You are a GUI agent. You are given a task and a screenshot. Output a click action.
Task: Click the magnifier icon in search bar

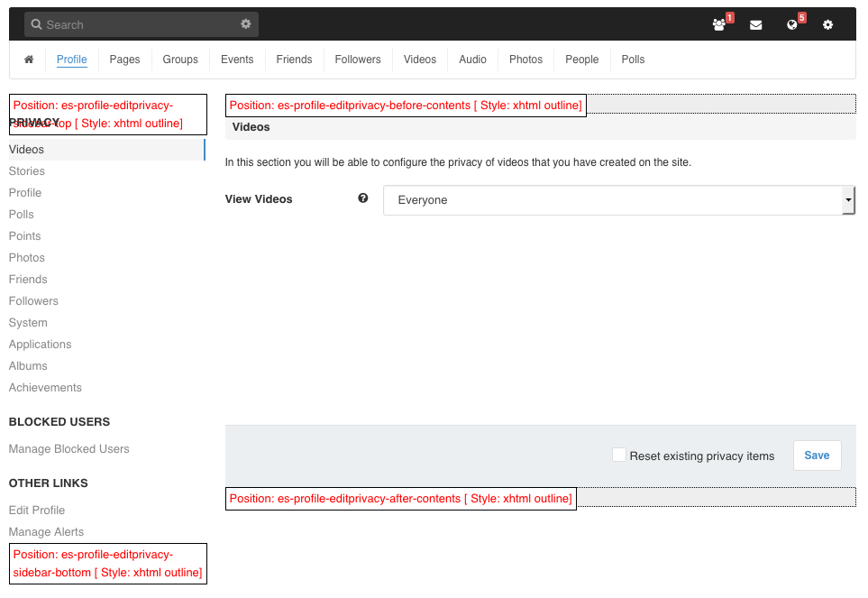point(37,24)
